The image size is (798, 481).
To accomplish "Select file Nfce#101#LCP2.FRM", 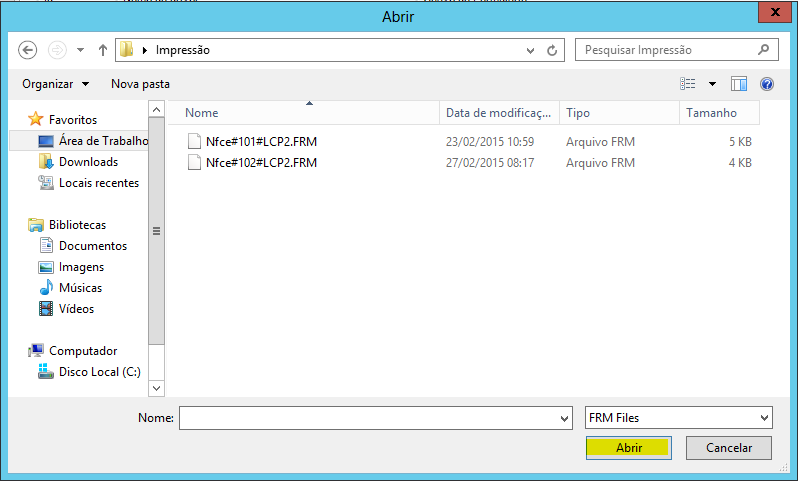I will click(x=261, y=142).
